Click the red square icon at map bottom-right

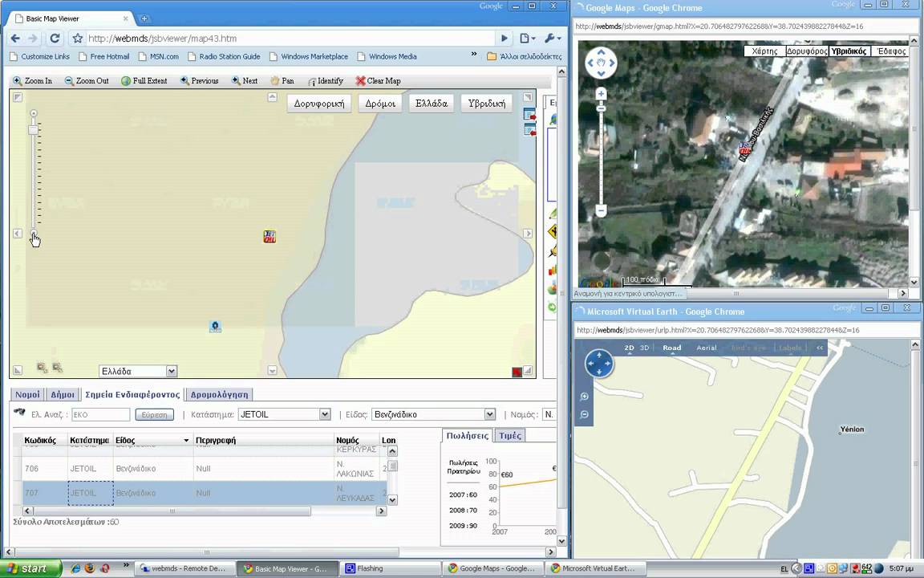point(517,372)
